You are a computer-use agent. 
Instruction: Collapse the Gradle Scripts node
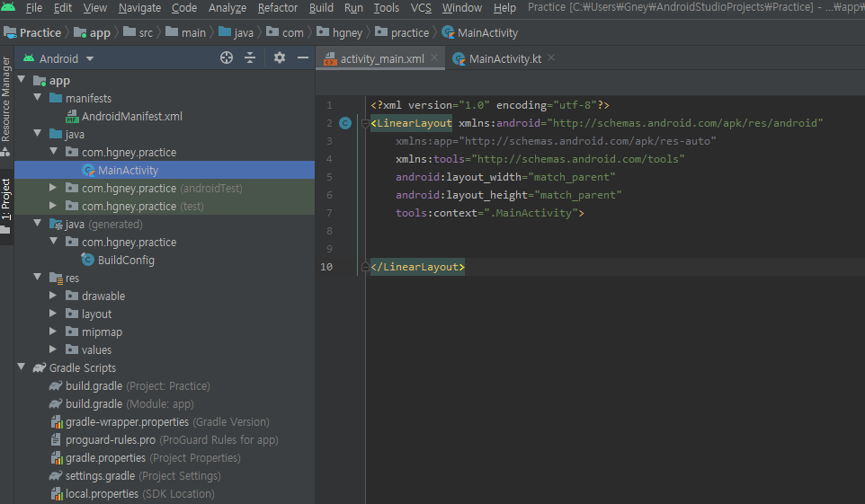tap(22, 367)
